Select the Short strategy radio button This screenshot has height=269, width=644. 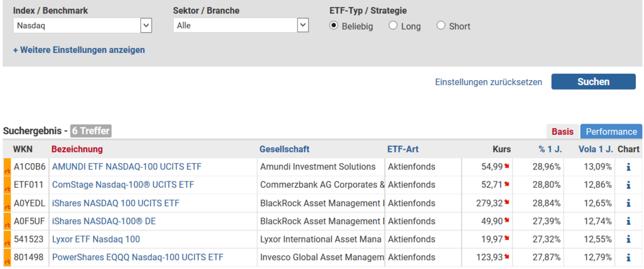(440, 26)
